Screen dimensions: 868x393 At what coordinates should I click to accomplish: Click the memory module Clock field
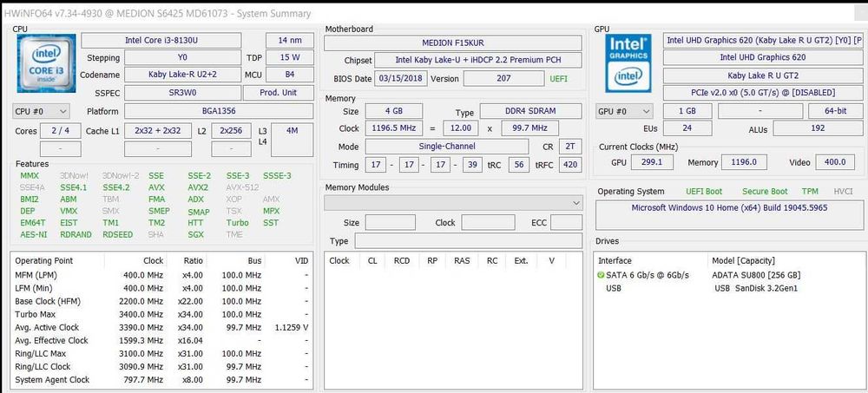pyautogui.click(x=488, y=223)
